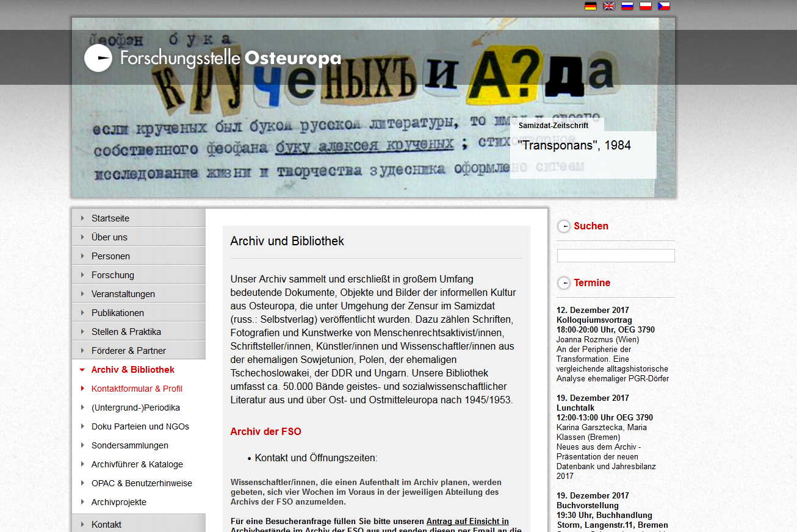Click the Samizdat-Zeitschrift banner image
This screenshot has height=532, width=797.
(373, 107)
